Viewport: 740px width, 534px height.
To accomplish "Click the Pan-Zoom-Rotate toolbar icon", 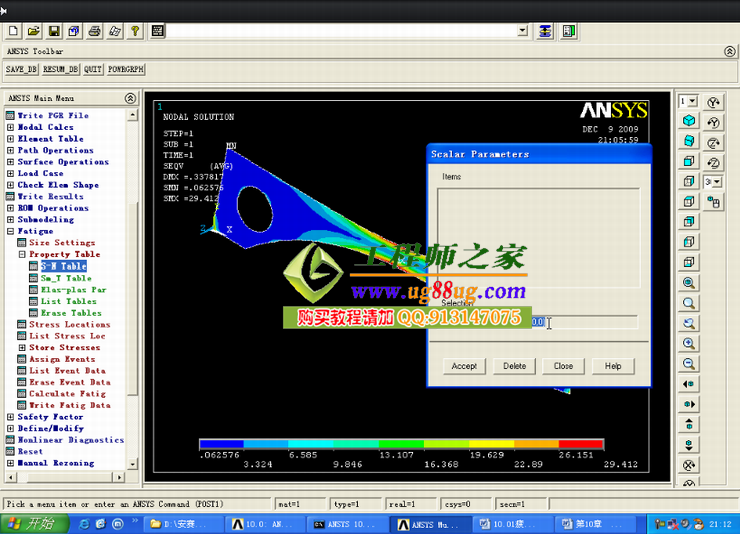I will (74, 31).
